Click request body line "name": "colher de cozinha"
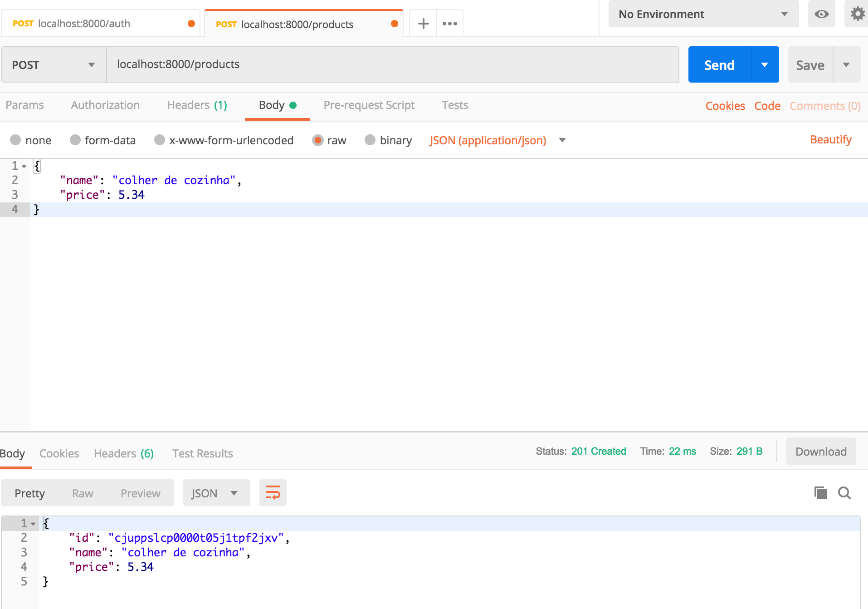This screenshot has height=609, width=868. [150, 181]
